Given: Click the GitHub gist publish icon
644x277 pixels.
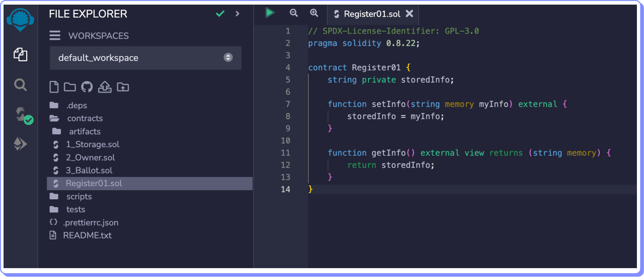Looking at the screenshot, I should (x=87, y=87).
